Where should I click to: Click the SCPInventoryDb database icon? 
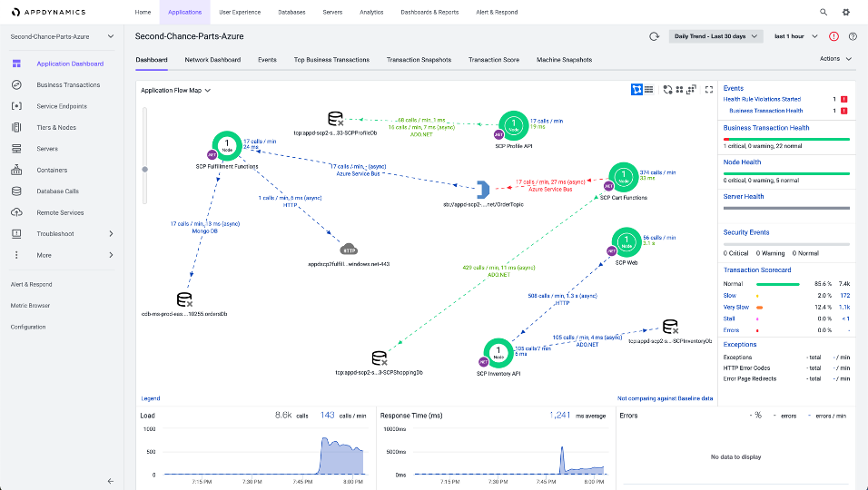click(x=670, y=327)
